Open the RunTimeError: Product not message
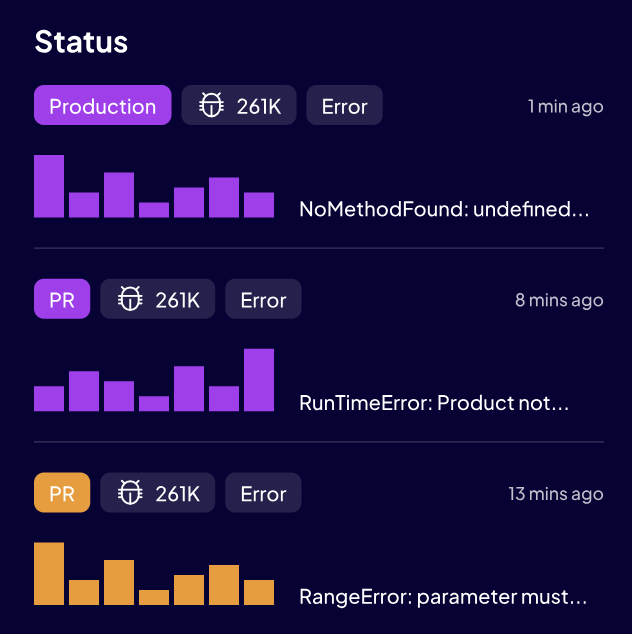The height and width of the screenshot is (634, 632). 434,403
